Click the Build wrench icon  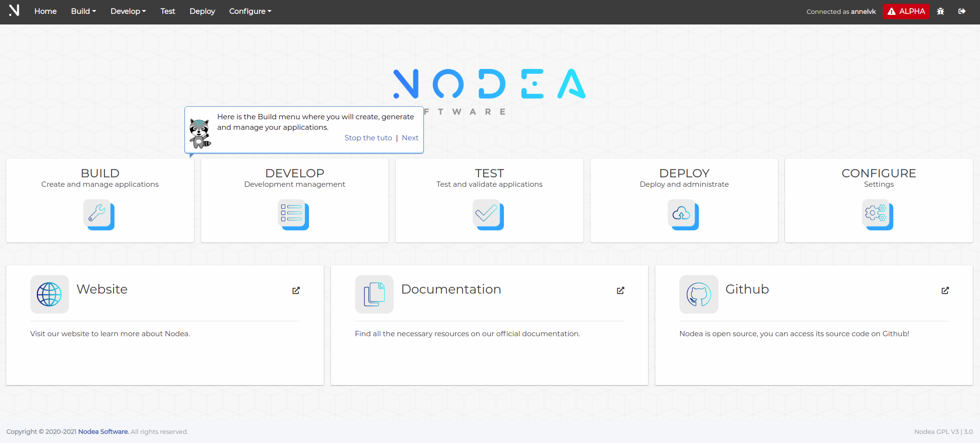coord(99,215)
